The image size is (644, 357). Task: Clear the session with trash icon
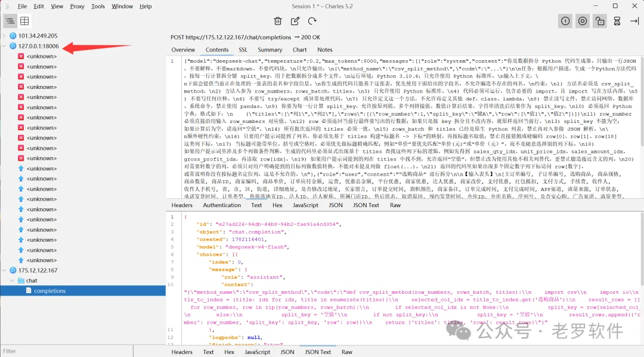[x=278, y=21]
